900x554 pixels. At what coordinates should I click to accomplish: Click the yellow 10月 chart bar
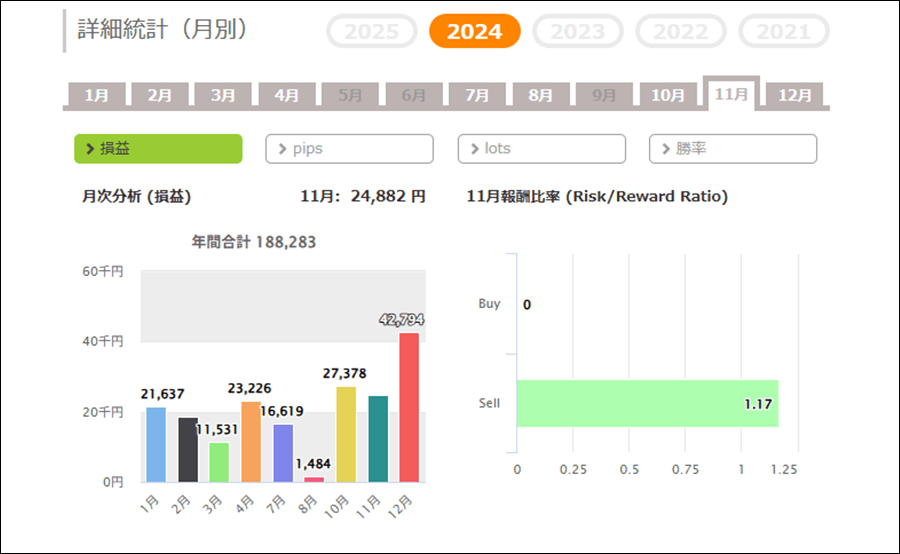346,435
